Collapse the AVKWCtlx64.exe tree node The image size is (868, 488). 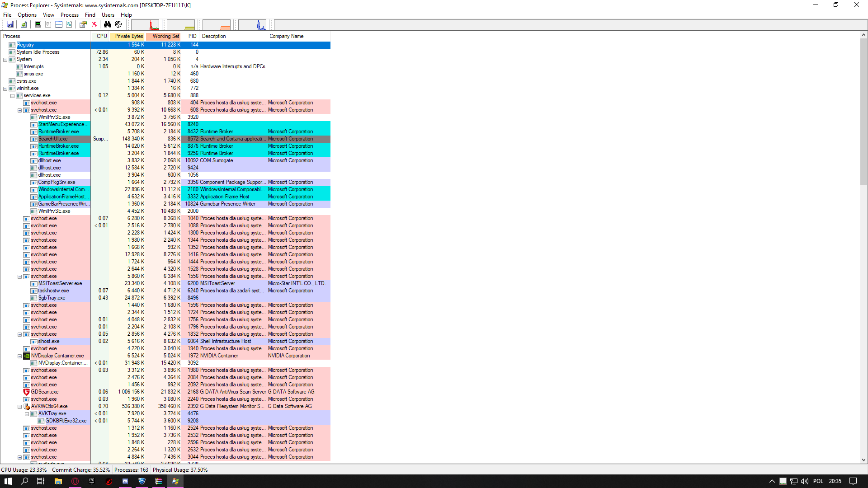point(19,407)
